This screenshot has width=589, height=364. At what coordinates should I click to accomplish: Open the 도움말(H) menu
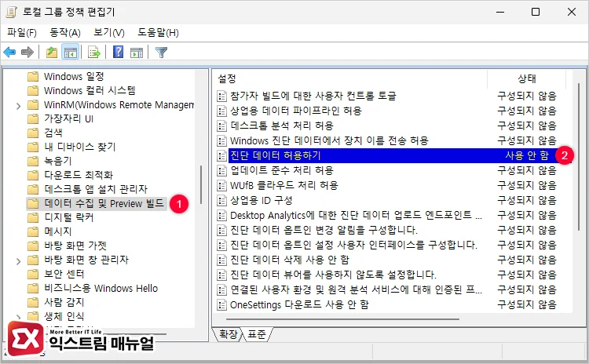[x=158, y=33]
